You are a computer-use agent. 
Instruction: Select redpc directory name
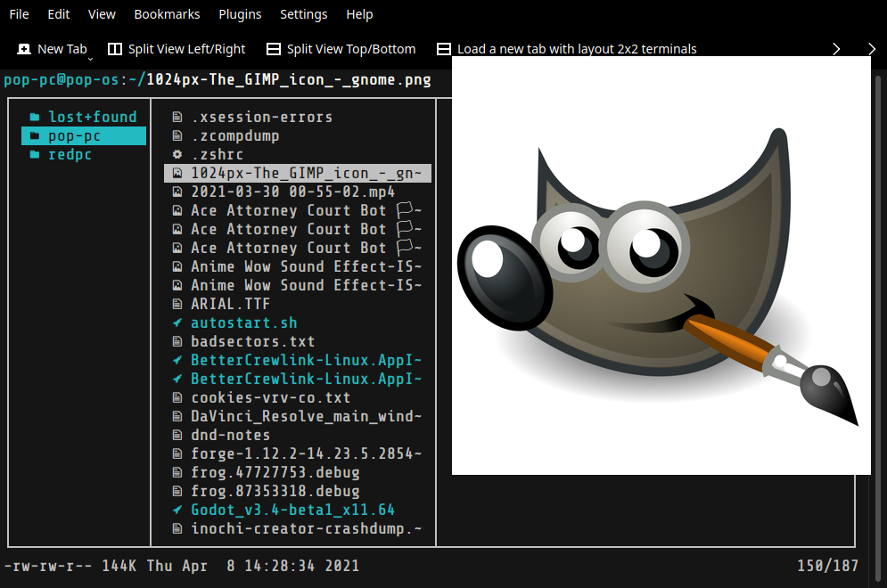point(70,154)
